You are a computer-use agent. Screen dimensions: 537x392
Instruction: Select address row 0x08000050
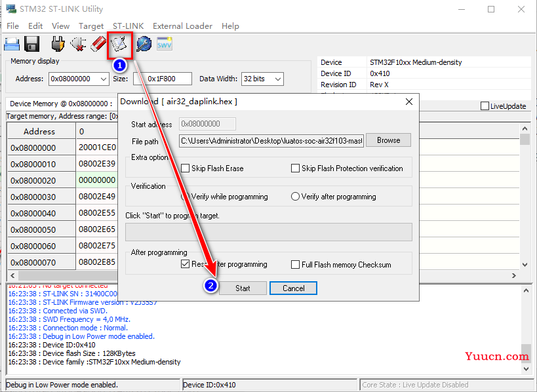click(x=41, y=229)
